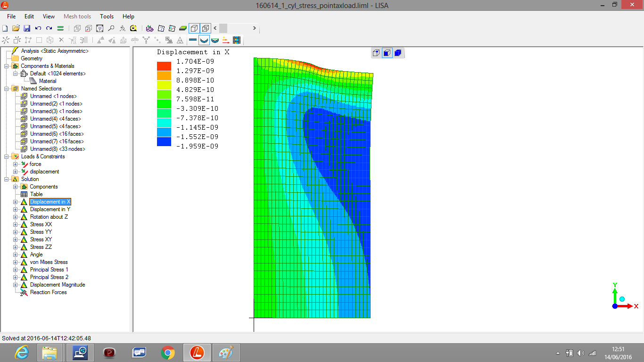Click the red legend color swatch
The width and height of the screenshot is (644, 362).
click(x=164, y=66)
